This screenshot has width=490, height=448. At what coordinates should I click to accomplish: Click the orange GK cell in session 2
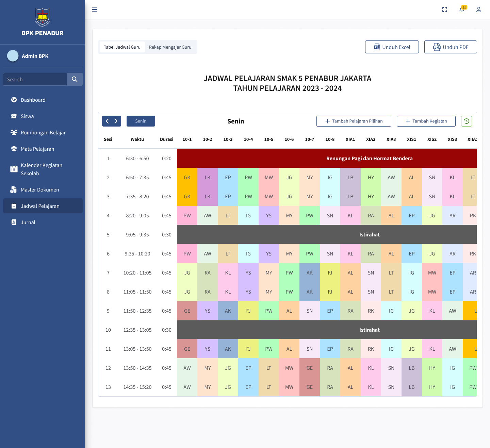pos(187,178)
